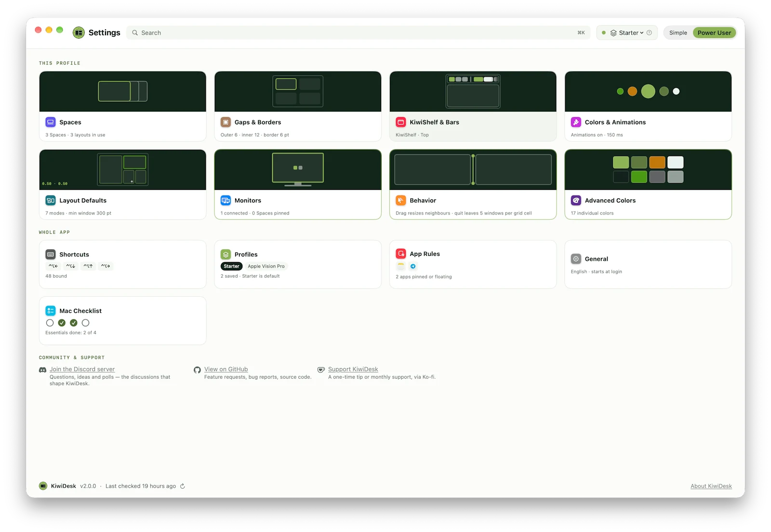Screen dimensions: 771x532
Task: Click the KiwiShelf & Bars card icon
Action: pos(401,122)
